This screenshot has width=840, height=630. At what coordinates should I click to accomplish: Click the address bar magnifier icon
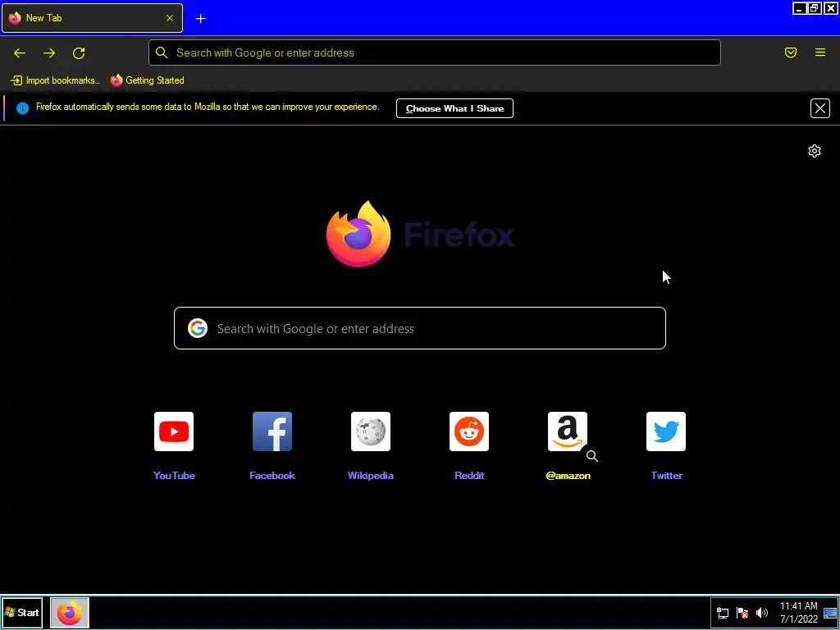[162, 52]
